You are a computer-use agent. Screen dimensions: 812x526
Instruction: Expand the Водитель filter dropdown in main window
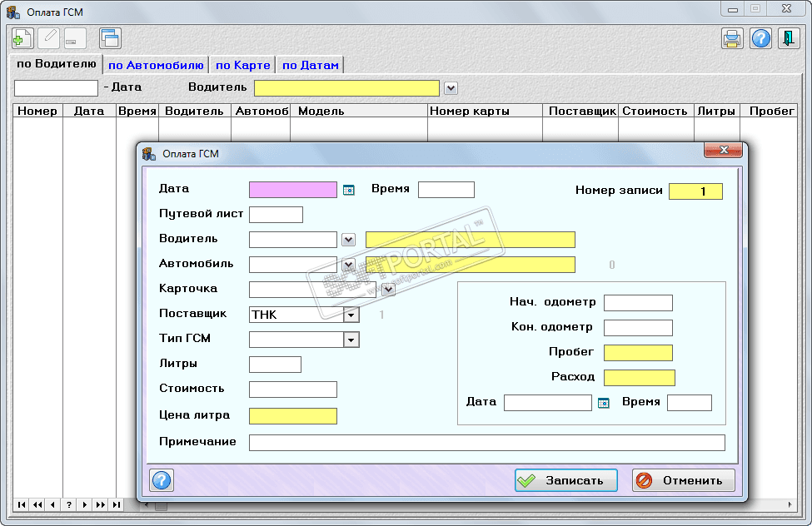click(x=451, y=88)
